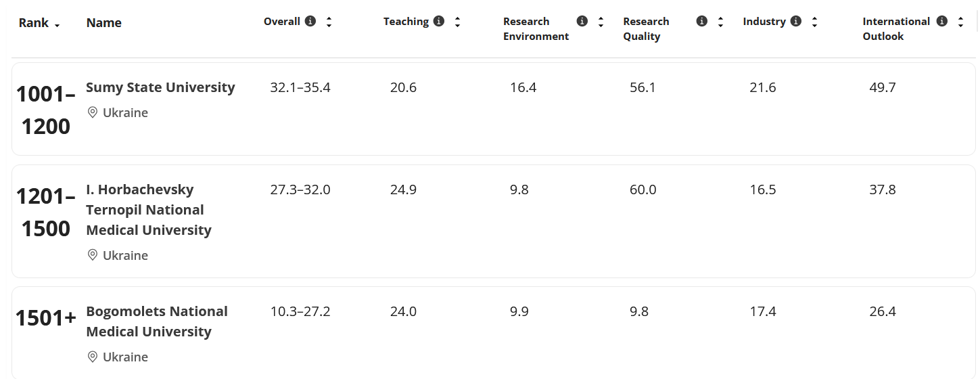
Task: Sort by International Outlook arrows
Action: (x=960, y=22)
